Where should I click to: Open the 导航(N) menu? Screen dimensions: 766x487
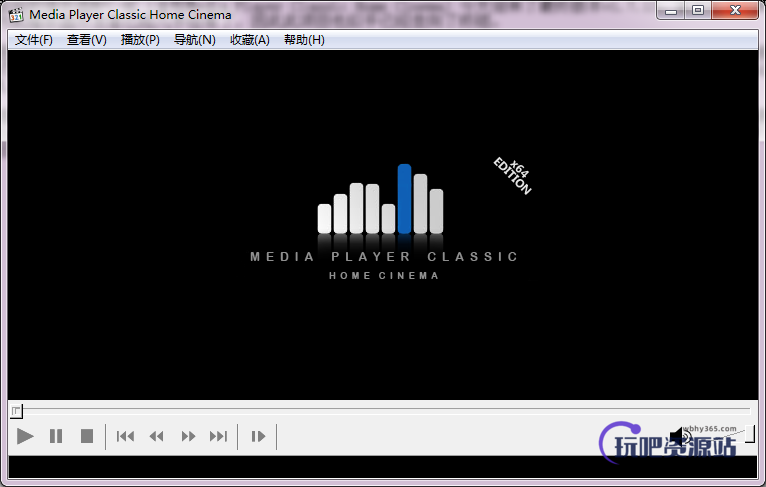coord(194,40)
